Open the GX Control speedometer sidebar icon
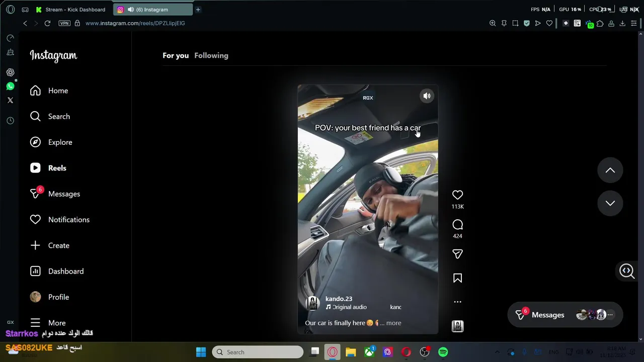 click(10, 38)
